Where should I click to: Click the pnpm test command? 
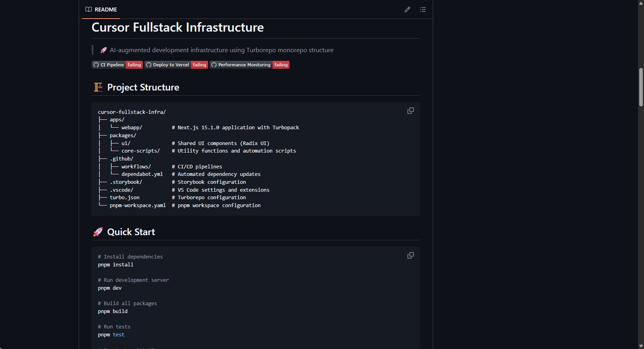[x=111, y=335]
